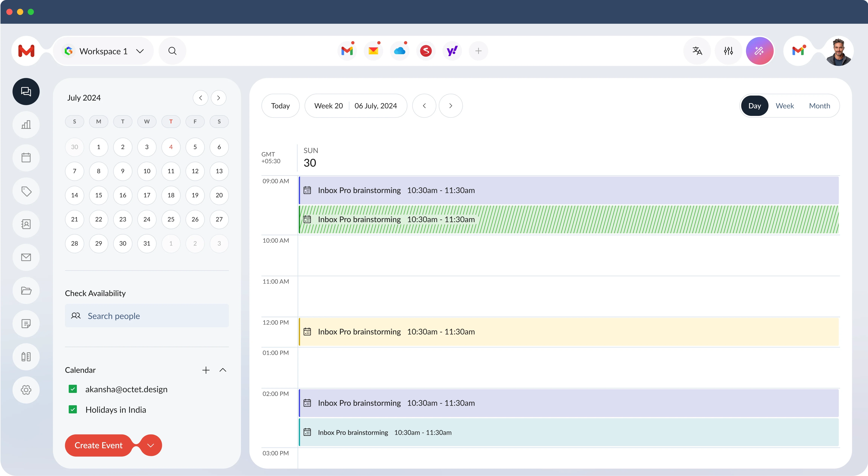This screenshot has height=476, width=868.
Task: Open the purple 09:00 AM Inbox Pro brainstorming event
Action: click(x=569, y=190)
